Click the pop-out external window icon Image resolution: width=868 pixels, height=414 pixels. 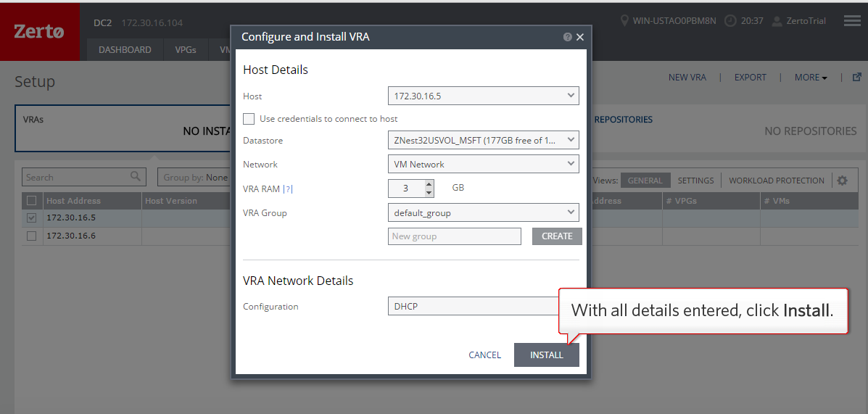point(856,77)
